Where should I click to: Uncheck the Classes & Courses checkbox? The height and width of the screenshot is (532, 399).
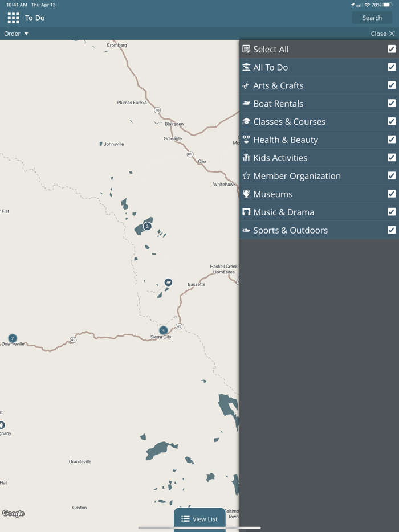[392, 121]
